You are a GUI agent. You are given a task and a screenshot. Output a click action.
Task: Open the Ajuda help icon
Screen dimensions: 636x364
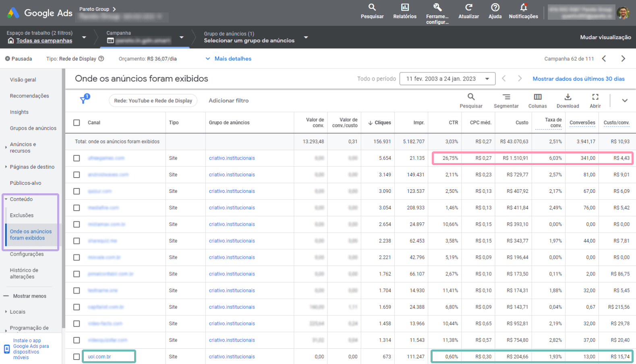click(x=495, y=8)
